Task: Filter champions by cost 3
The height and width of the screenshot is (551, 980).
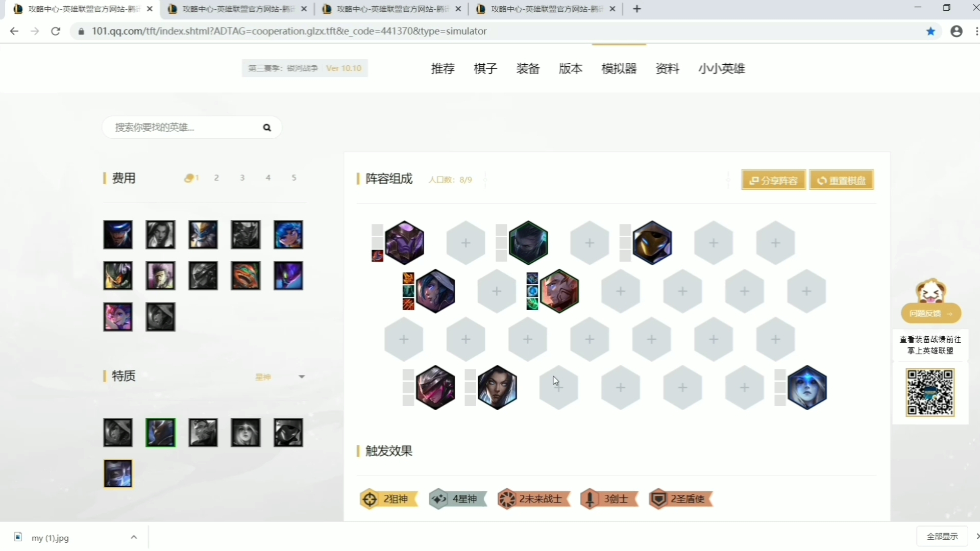Action: 242,178
